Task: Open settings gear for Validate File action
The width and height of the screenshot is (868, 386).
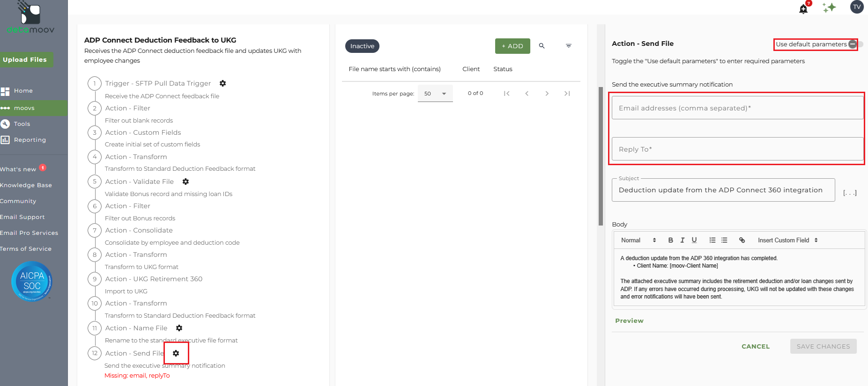Action: 185,182
